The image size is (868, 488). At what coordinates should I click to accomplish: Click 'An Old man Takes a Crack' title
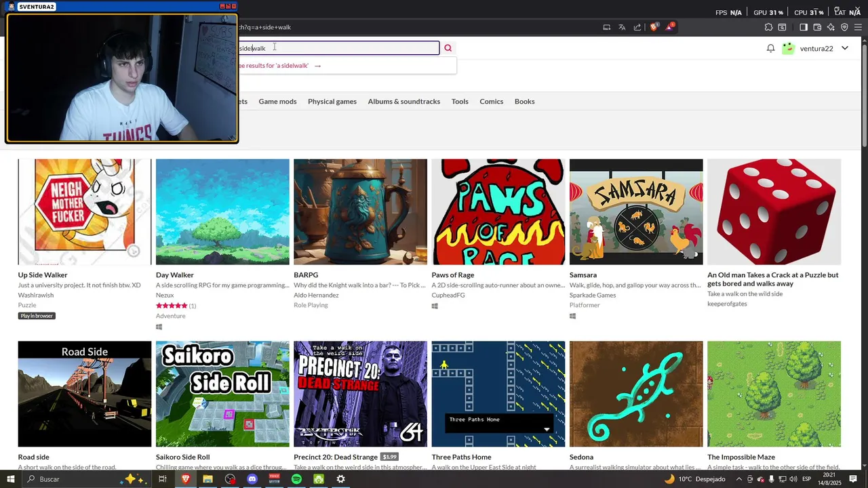click(x=773, y=279)
